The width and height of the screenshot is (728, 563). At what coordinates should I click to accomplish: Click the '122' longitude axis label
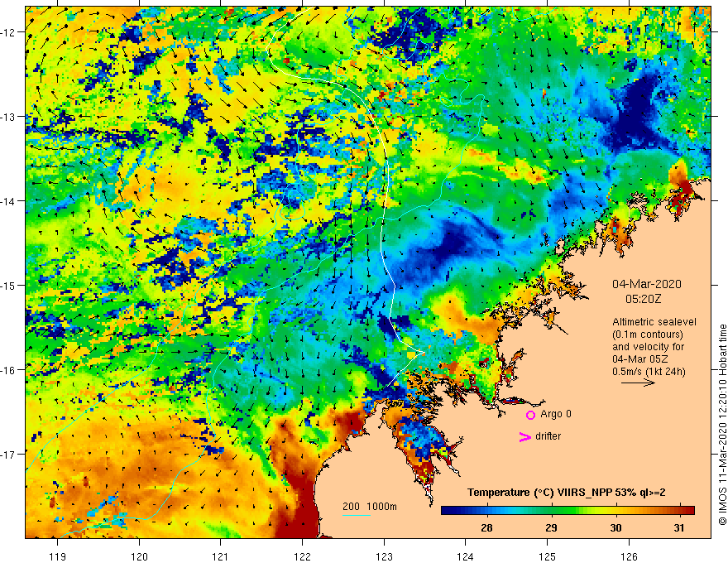coord(302,556)
